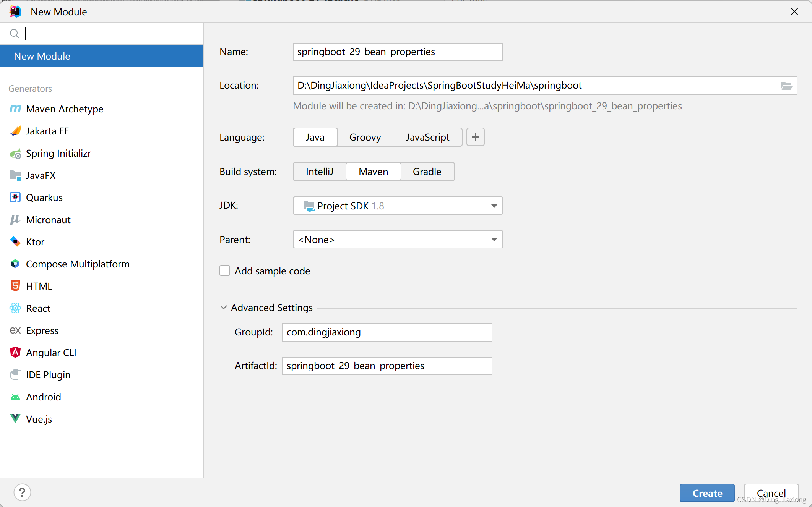812x507 pixels.
Task: Collapse the Advanced Settings section
Action: pos(224,308)
